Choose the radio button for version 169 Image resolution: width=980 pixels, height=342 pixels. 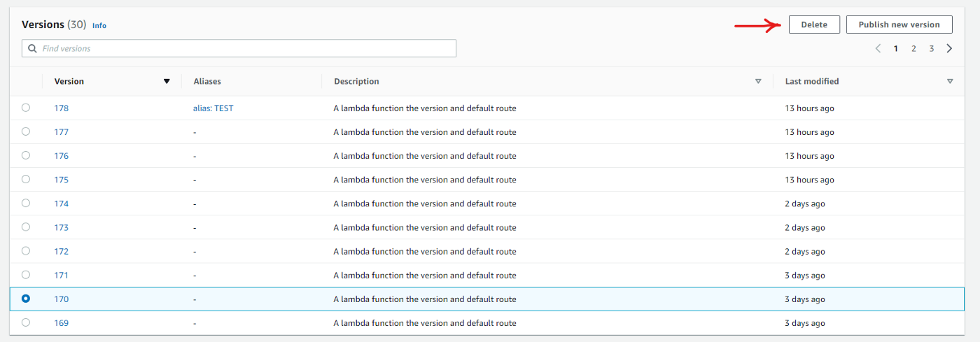click(x=26, y=322)
